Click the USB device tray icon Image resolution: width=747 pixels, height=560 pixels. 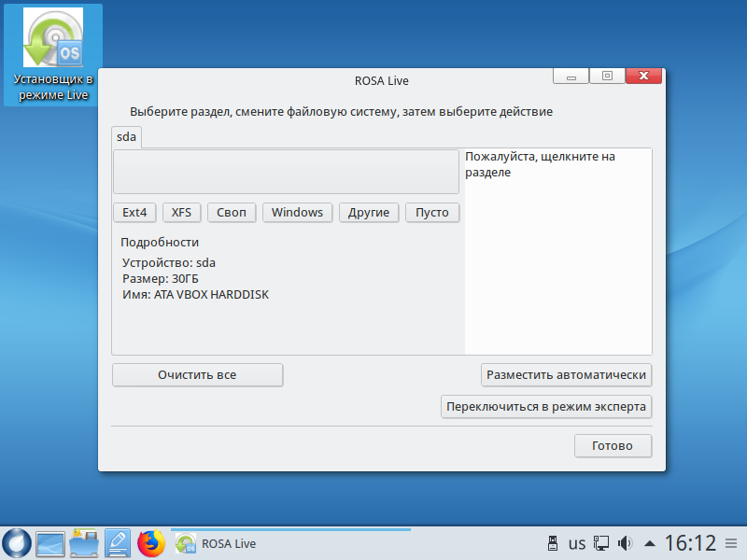[551, 543]
